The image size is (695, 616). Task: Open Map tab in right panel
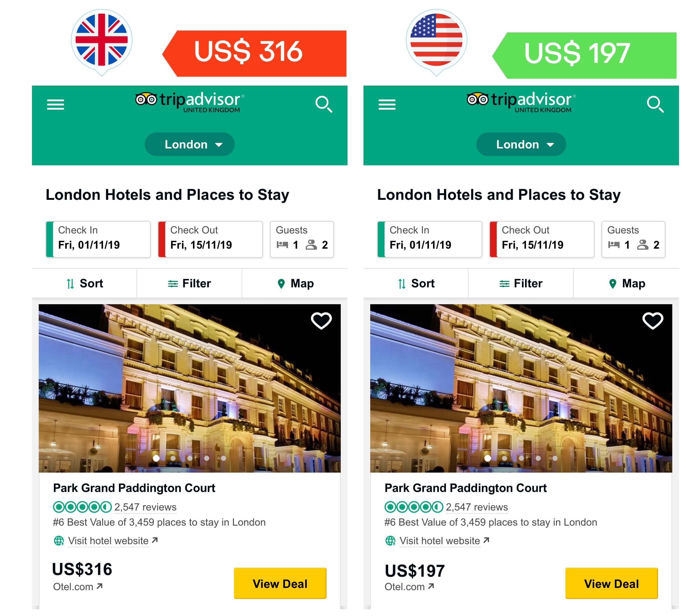tap(626, 283)
